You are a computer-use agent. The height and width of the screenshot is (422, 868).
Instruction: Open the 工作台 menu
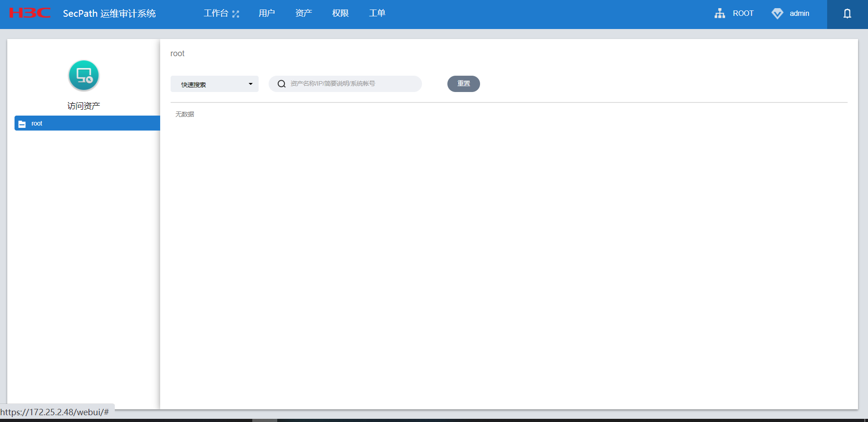[216, 13]
